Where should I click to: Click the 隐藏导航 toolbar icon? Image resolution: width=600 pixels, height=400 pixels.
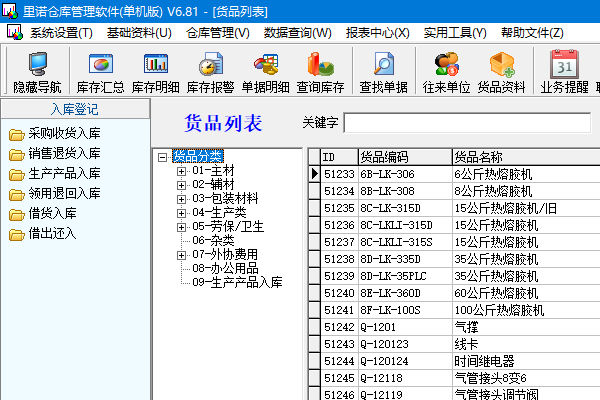pyautogui.click(x=37, y=72)
